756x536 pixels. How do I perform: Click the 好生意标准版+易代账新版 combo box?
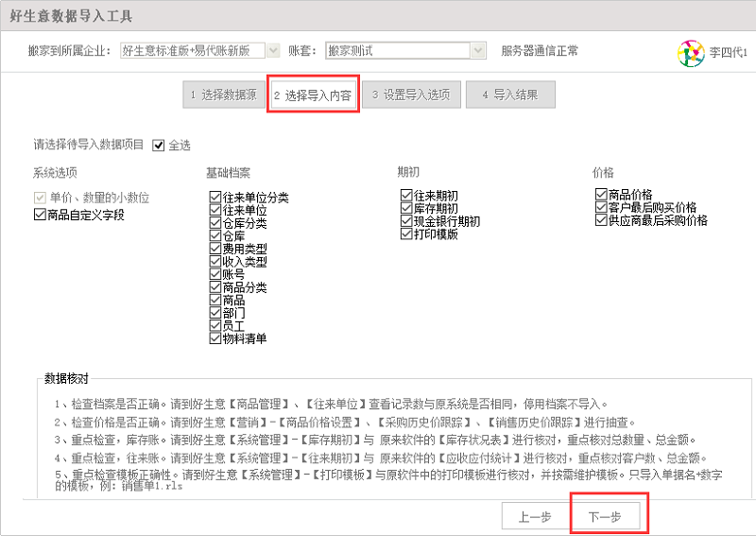point(193,51)
